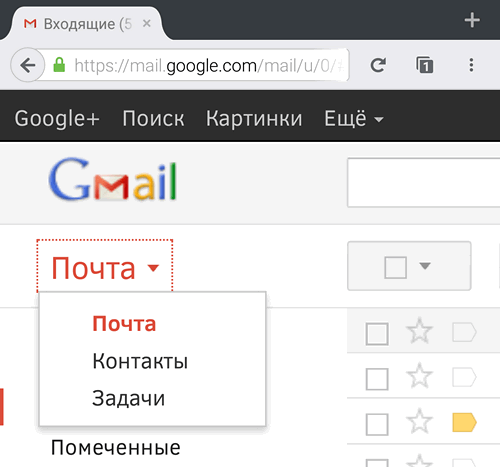Expand the Ещё dropdown in top bar

pyautogui.click(x=354, y=118)
